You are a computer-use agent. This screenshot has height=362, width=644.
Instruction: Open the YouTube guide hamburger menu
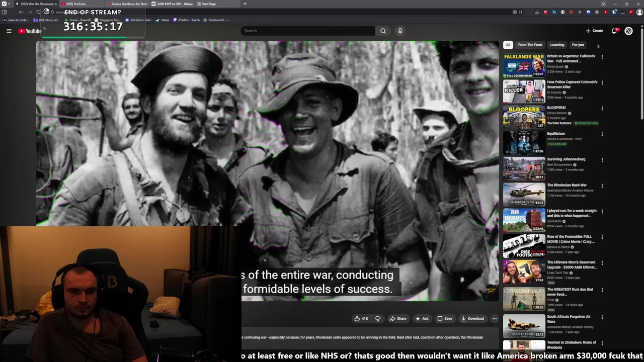9,31
